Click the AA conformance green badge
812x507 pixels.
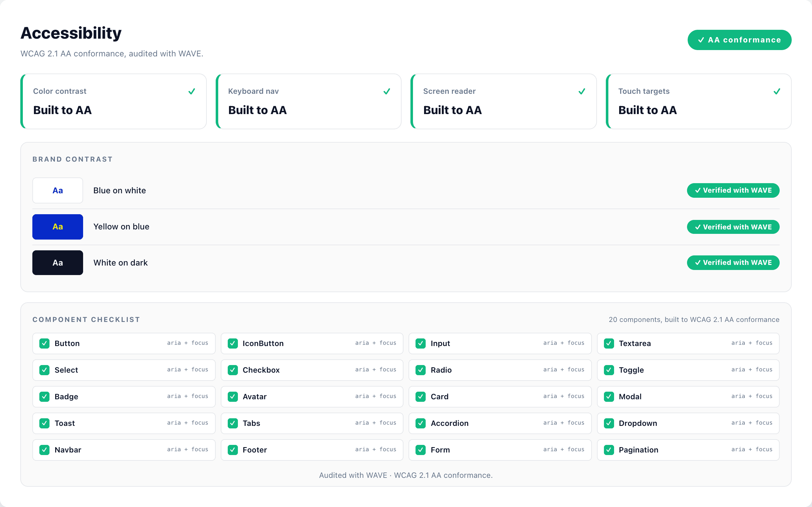coord(740,40)
